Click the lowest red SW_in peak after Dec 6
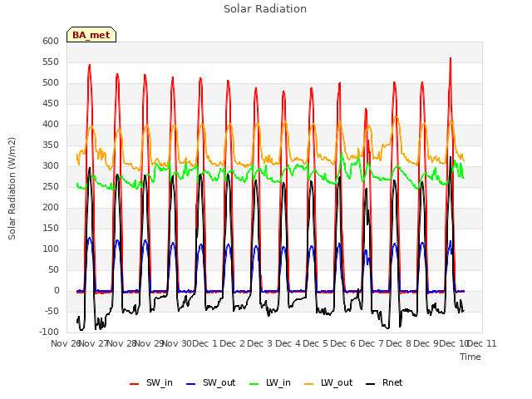532x399 pixels. (366, 109)
